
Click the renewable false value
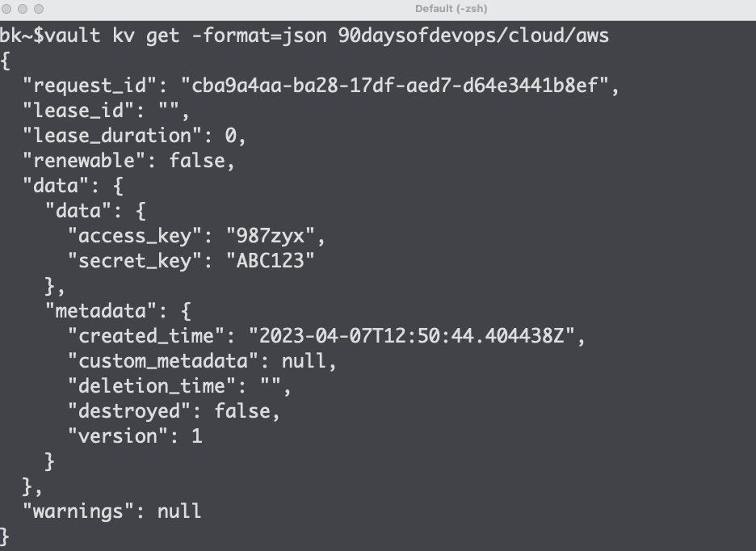[x=197, y=161]
